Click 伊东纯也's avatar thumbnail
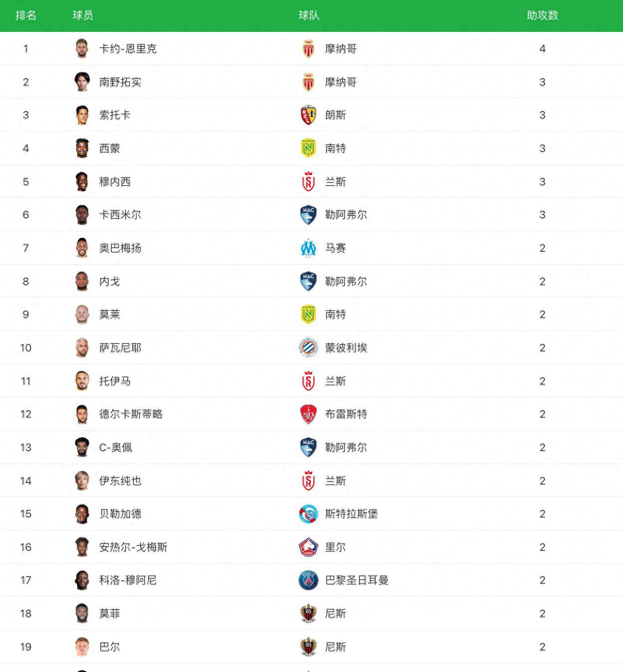 [82, 481]
